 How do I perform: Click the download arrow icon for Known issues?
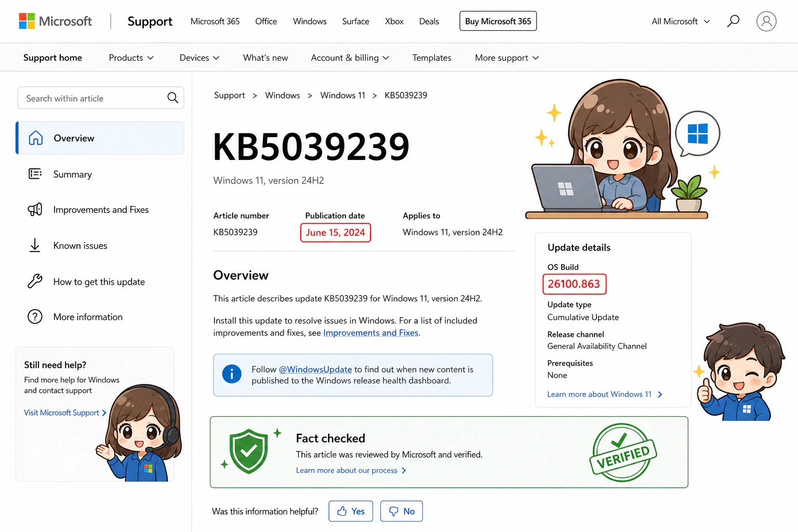[35, 245]
